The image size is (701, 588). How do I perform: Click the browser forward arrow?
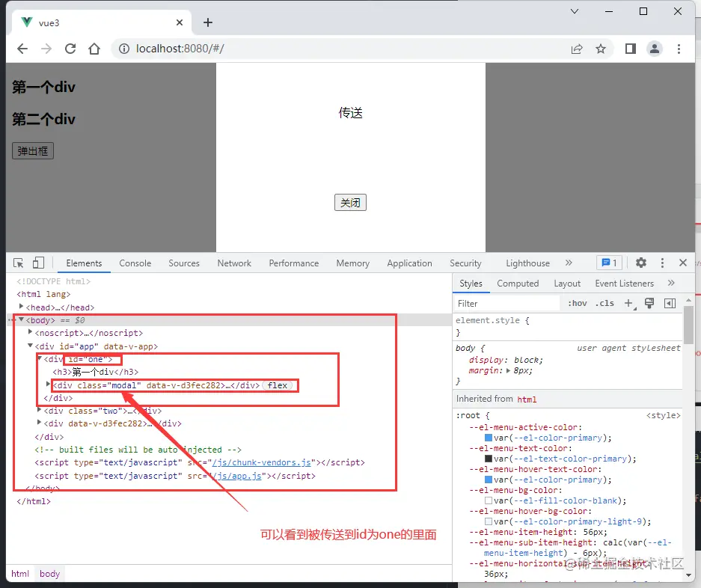click(46, 49)
